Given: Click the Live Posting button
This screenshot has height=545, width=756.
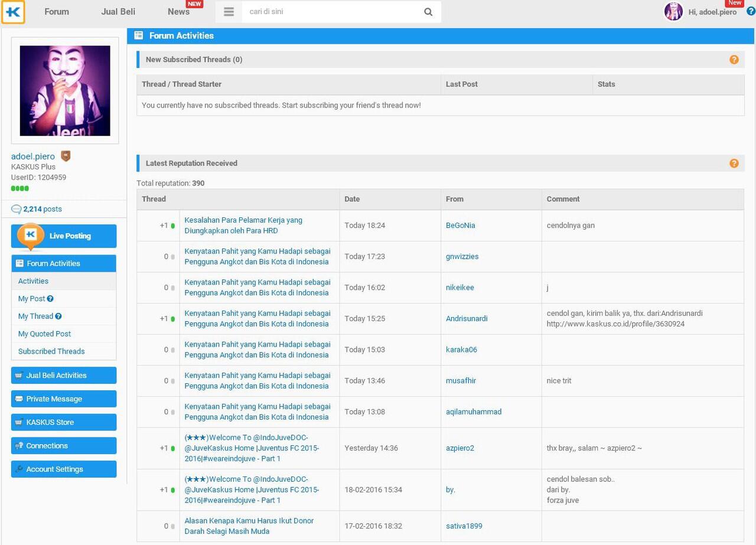Looking at the screenshot, I should [64, 236].
